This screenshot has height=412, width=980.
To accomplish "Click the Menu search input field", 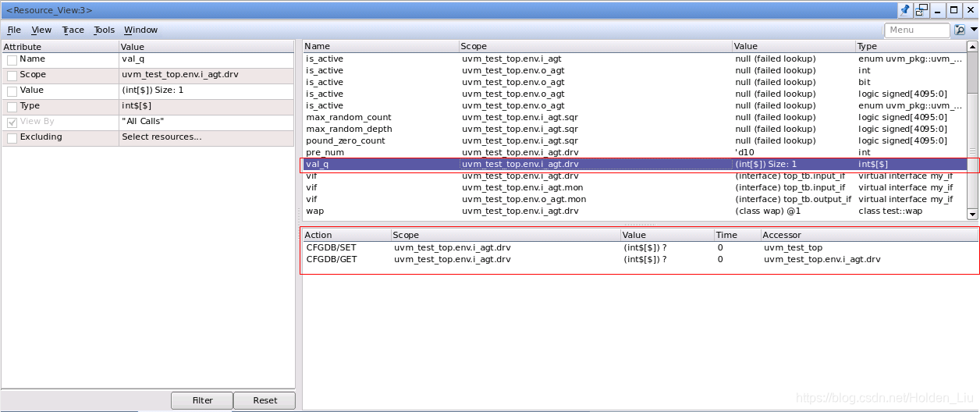I will [917, 30].
